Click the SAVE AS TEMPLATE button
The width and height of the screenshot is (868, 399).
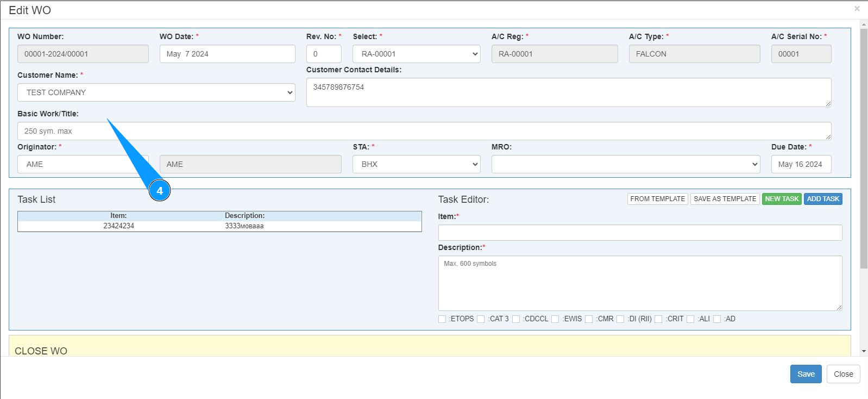pos(725,199)
